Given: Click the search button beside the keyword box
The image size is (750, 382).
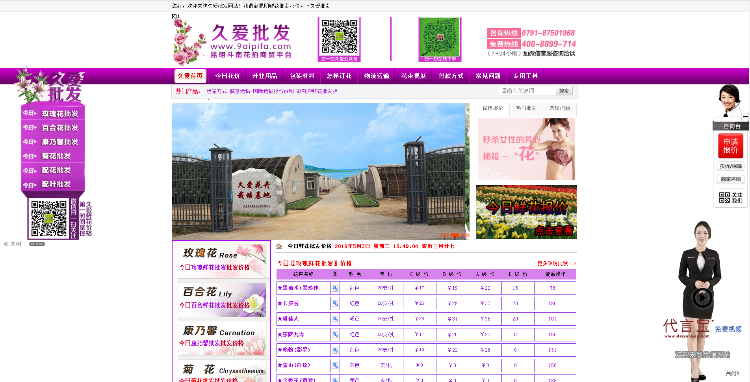Looking at the screenshot, I should tap(564, 91).
